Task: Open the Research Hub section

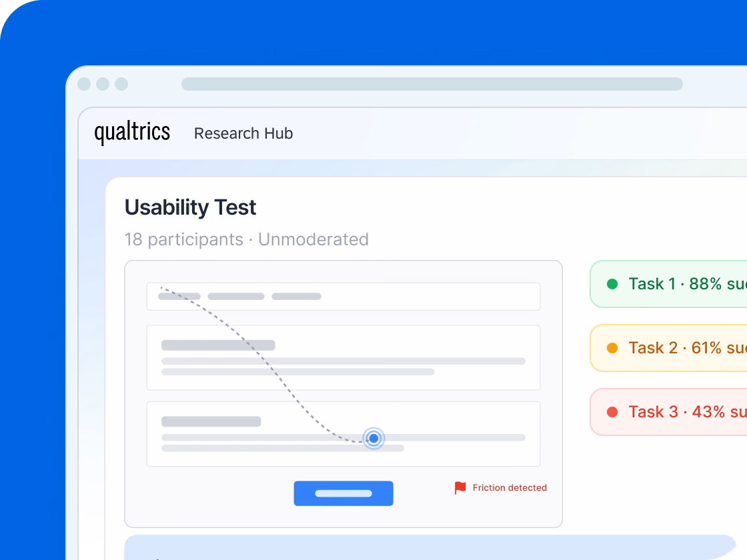Action: pos(243,133)
